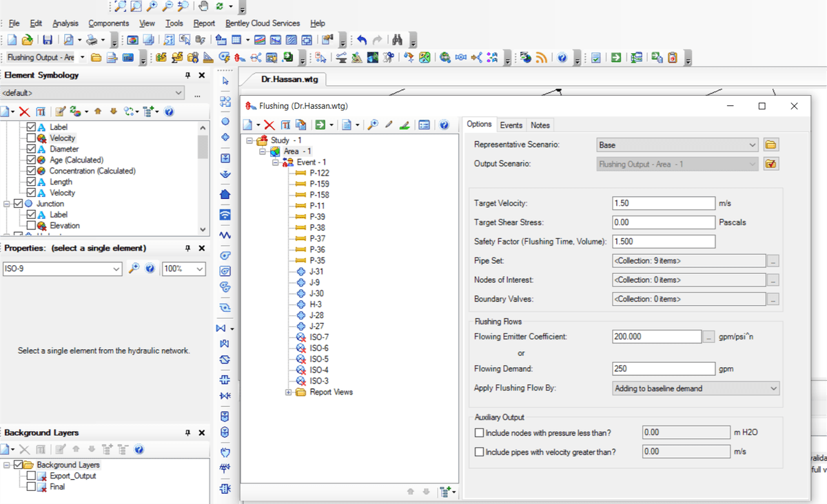Screen dimensions: 827x504
Task: Click the Target Velocity input field
Action: pos(663,204)
